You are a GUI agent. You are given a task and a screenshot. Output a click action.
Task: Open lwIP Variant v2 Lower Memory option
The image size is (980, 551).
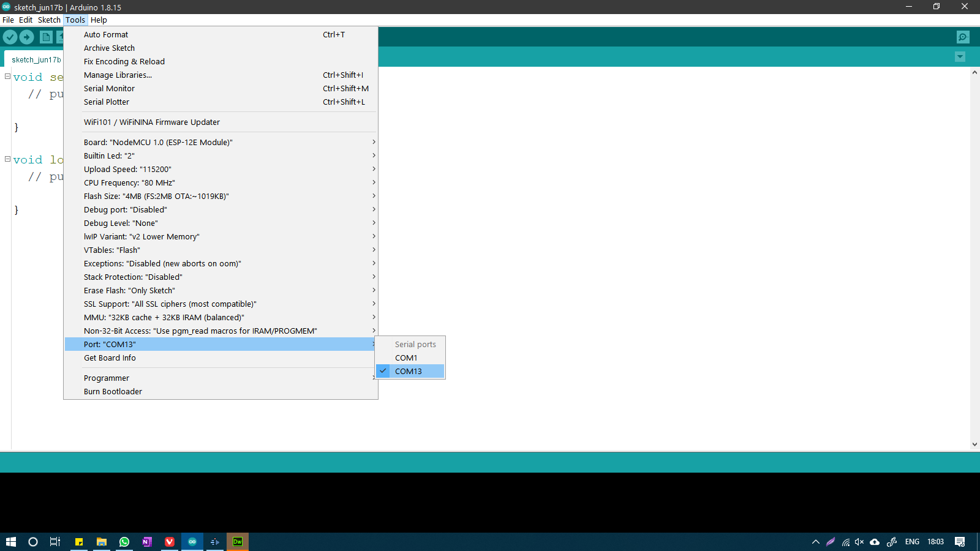[x=221, y=237]
